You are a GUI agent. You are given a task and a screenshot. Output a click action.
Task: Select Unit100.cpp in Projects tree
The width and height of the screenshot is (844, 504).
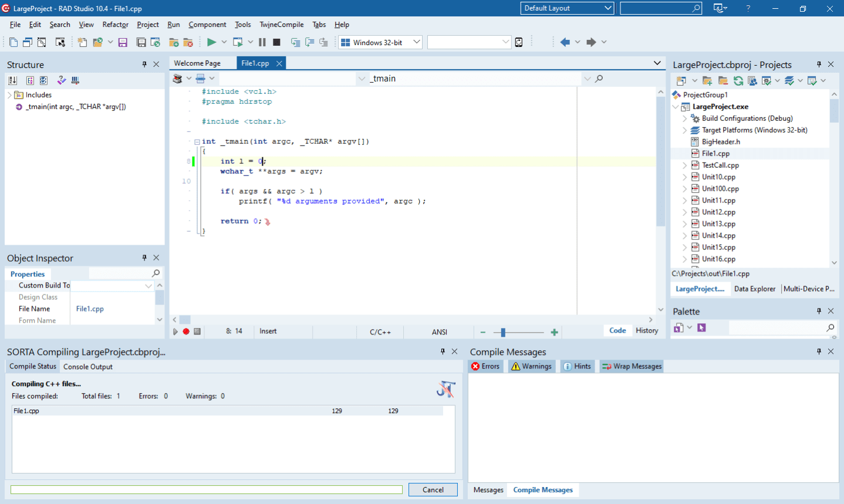click(720, 189)
